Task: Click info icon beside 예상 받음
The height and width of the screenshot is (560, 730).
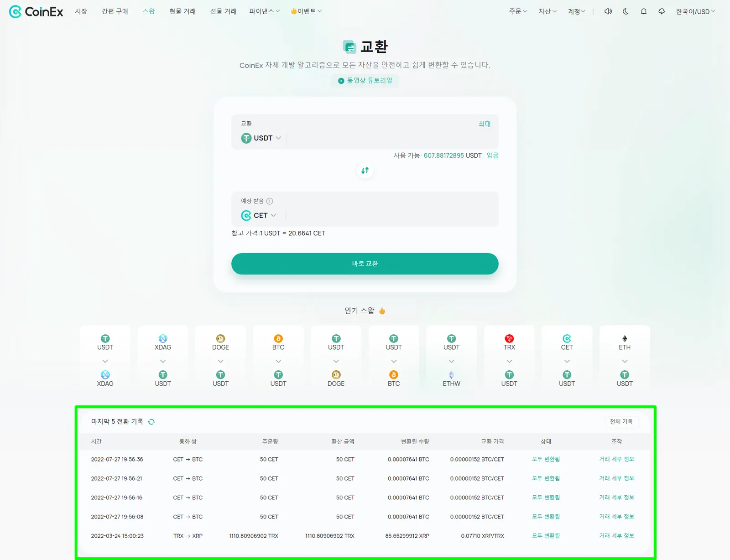Action: (x=270, y=201)
